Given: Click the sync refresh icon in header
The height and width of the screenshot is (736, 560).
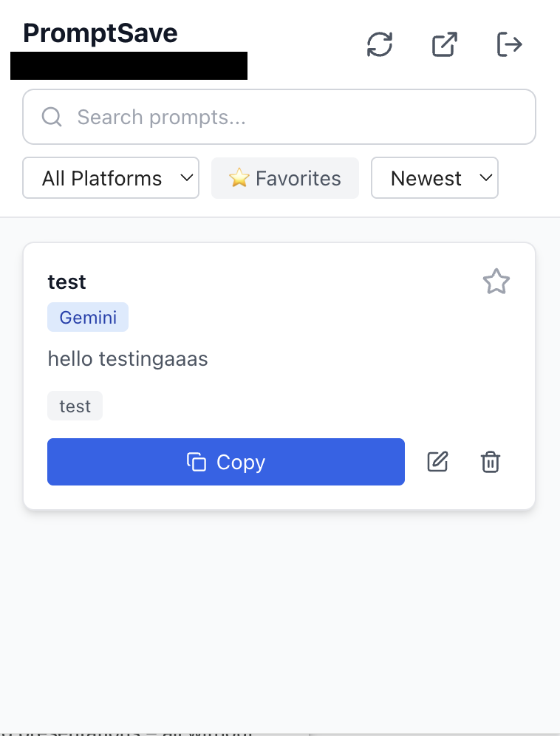Looking at the screenshot, I should (x=380, y=44).
